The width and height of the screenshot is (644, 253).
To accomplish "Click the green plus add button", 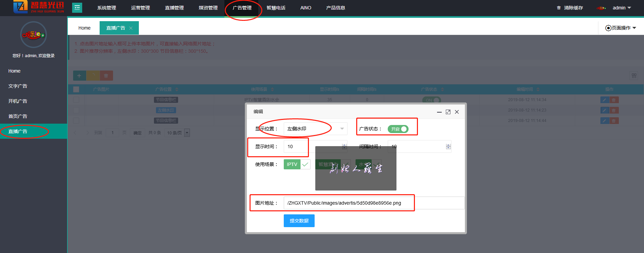I will point(79,76).
